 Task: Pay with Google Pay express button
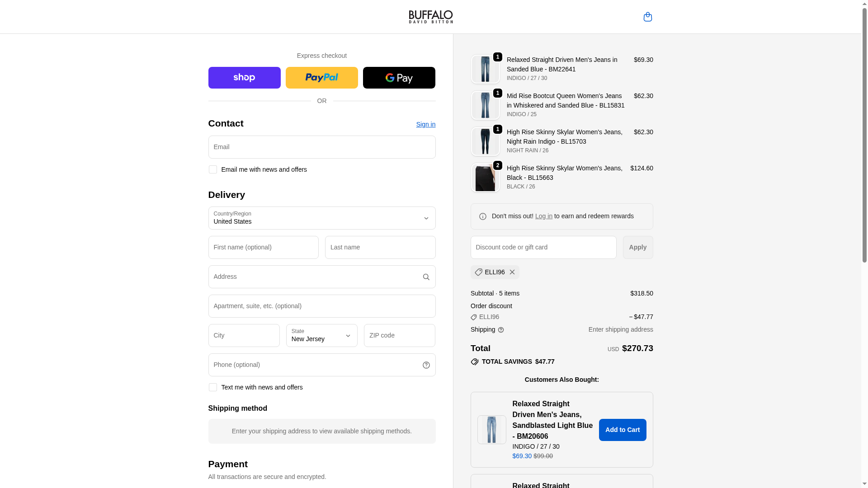(x=399, y=78)
